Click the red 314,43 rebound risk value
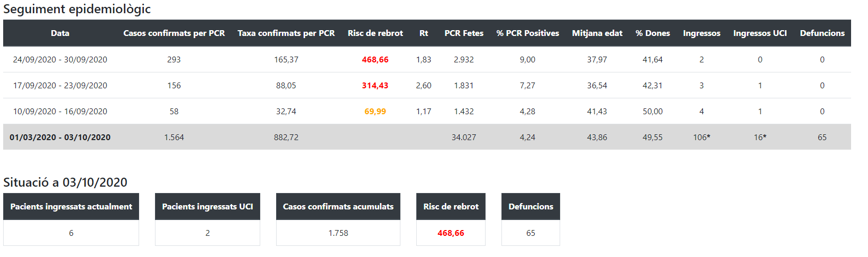The width and height of the screenshot is (868, 257). 375,86
